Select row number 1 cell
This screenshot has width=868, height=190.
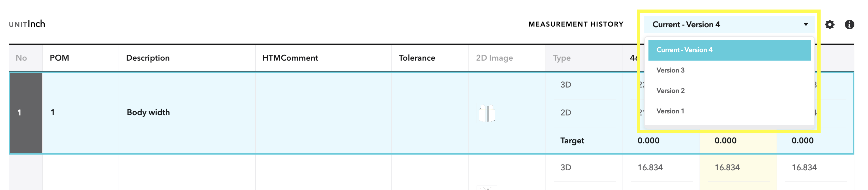pos(26,113)
